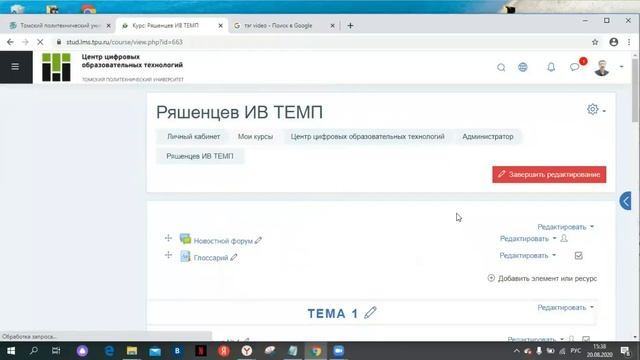Click the TPU center logo
The width and height of the screenshot is (640, 360).
click(x=56, y=67)
